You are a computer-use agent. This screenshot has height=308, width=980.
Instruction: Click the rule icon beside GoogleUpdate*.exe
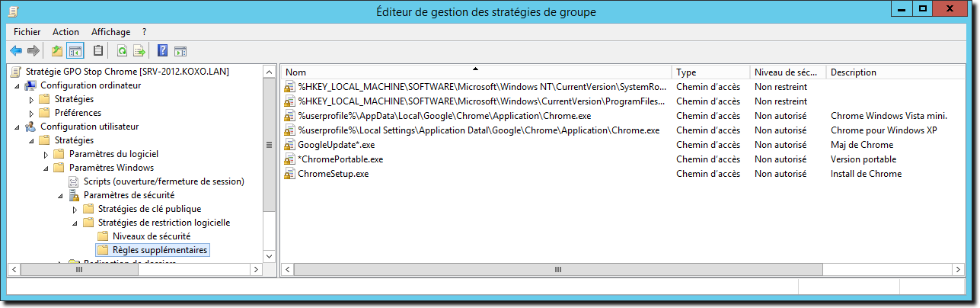289,145
